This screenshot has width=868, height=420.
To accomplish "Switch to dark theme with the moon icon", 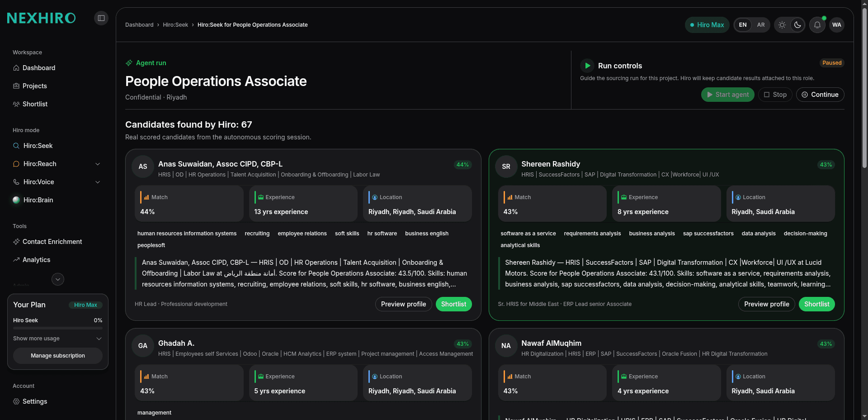I will pyautogui.click(x=797, y=25).
